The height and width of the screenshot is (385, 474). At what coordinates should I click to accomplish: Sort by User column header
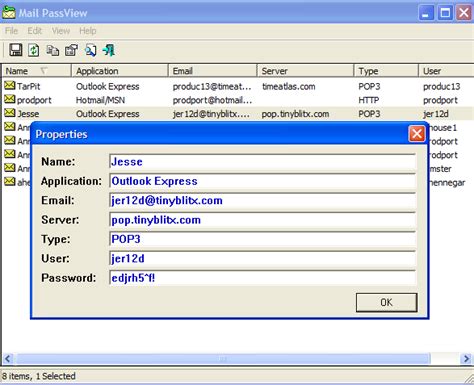(x=446, y=71)
